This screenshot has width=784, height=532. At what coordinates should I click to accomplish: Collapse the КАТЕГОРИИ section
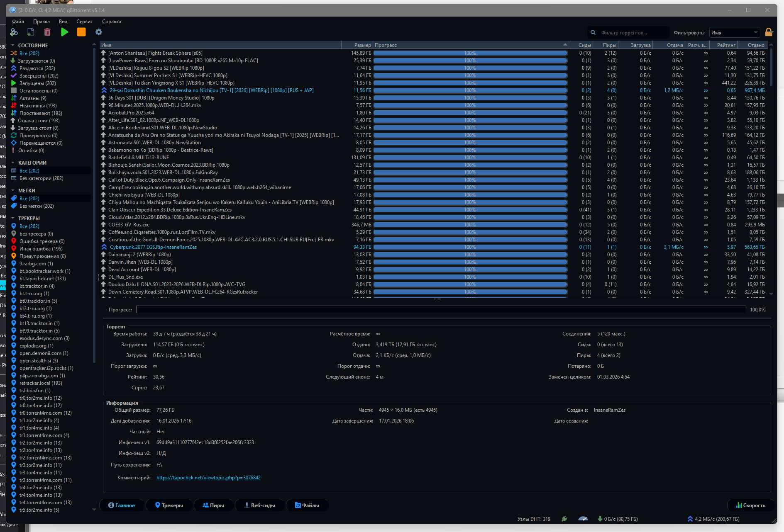pos(13,163)
